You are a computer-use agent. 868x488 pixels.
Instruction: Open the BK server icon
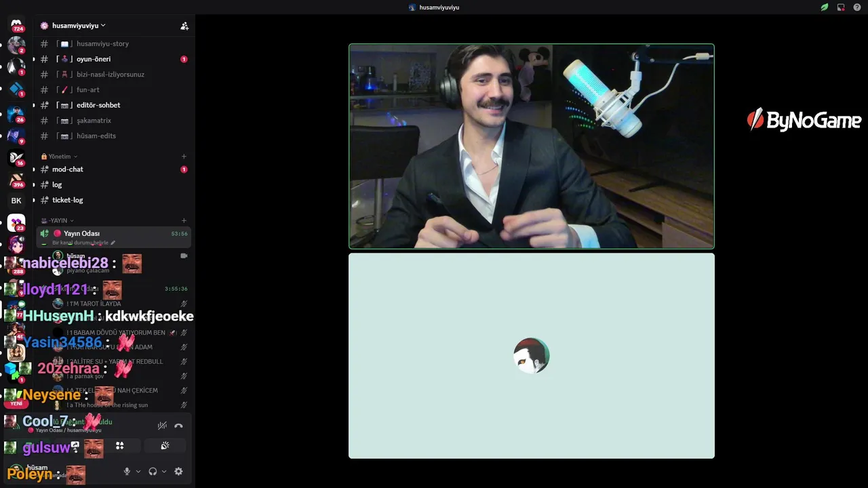pyautogui.click(x=16, y=201)
